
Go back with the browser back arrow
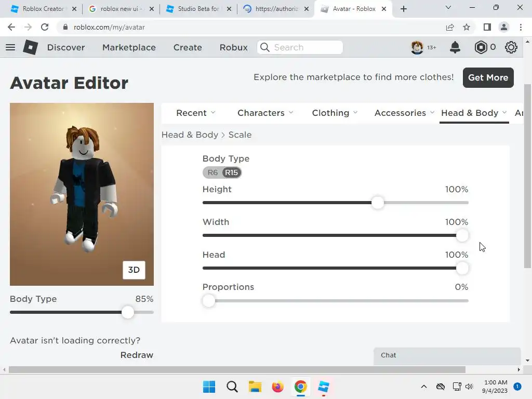[x=11, y=27]
